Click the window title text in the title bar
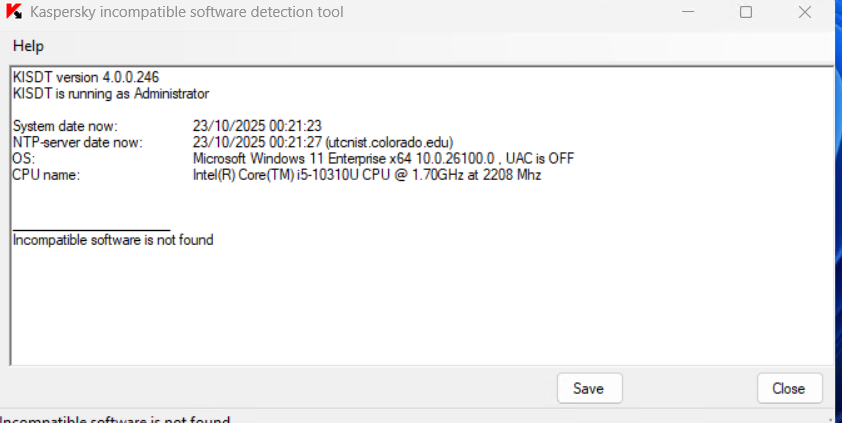Image resolution: width=842 pixels, height=423 pixels. point(187,13)
